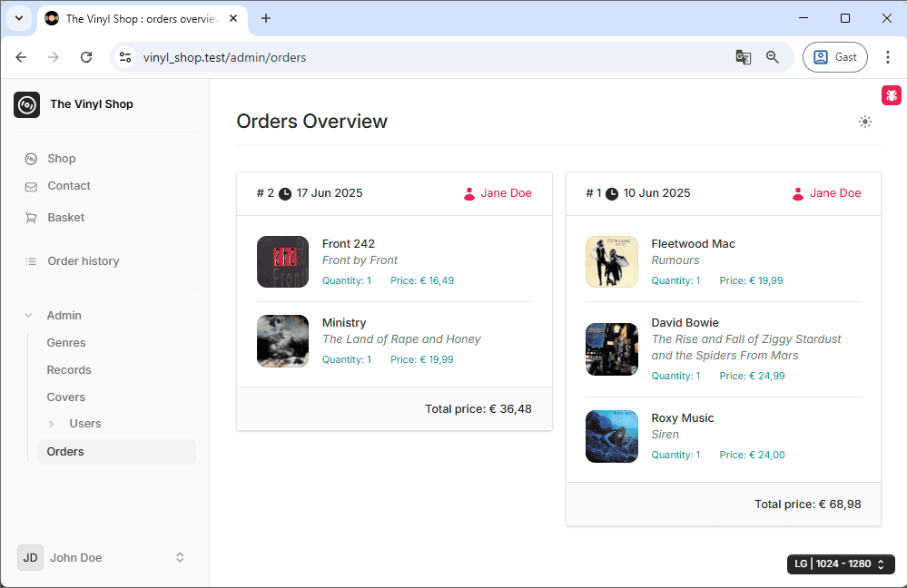Click the Roxy Music Siren cover
Viewport: 907px width, 588px height.
(x=612, y=436)
